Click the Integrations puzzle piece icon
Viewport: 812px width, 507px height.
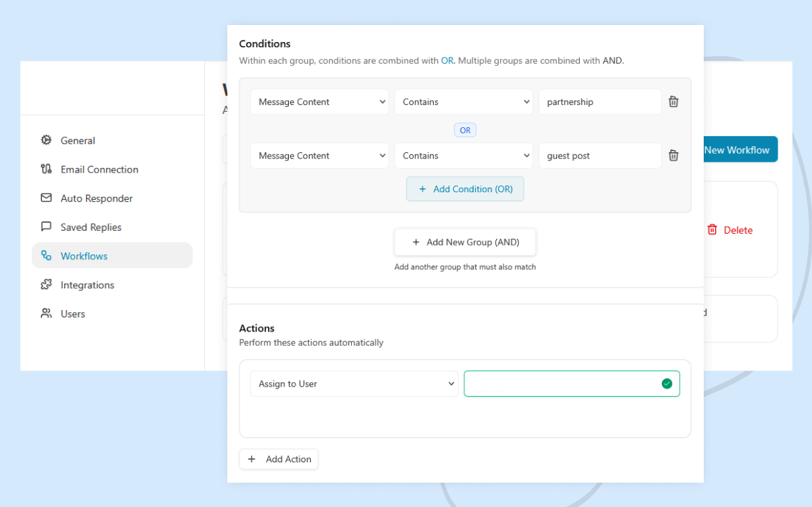coord(46,285)
